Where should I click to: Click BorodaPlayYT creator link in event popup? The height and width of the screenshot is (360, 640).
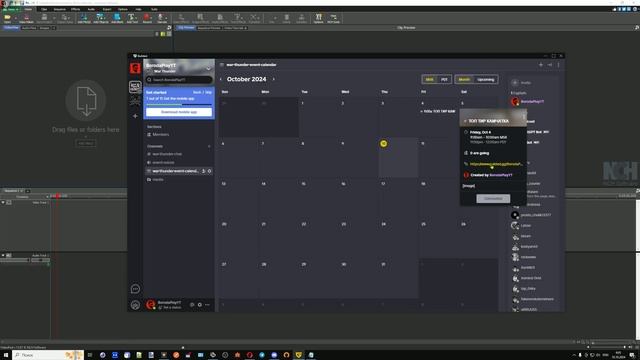[x=501, y=175]
